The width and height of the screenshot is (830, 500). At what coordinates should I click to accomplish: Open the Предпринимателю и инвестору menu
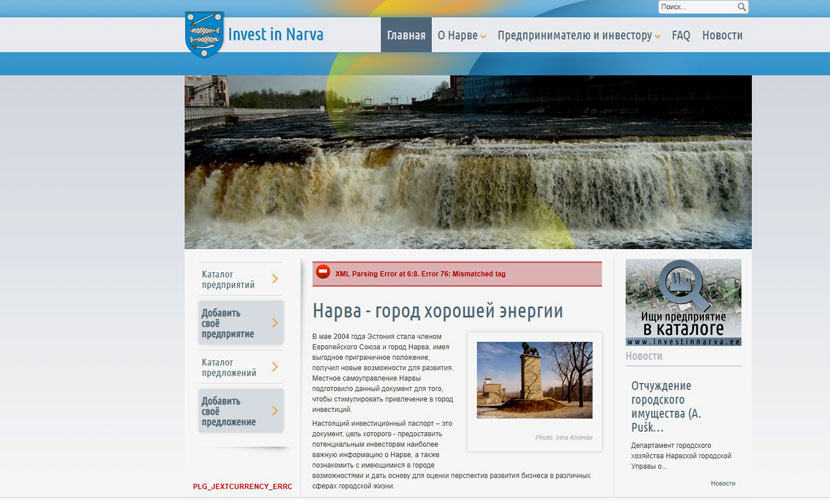click(x=575, y=35)
